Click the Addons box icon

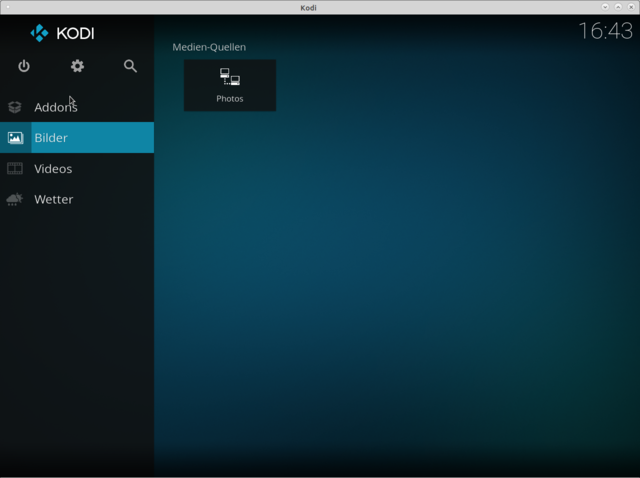(15, 107)
